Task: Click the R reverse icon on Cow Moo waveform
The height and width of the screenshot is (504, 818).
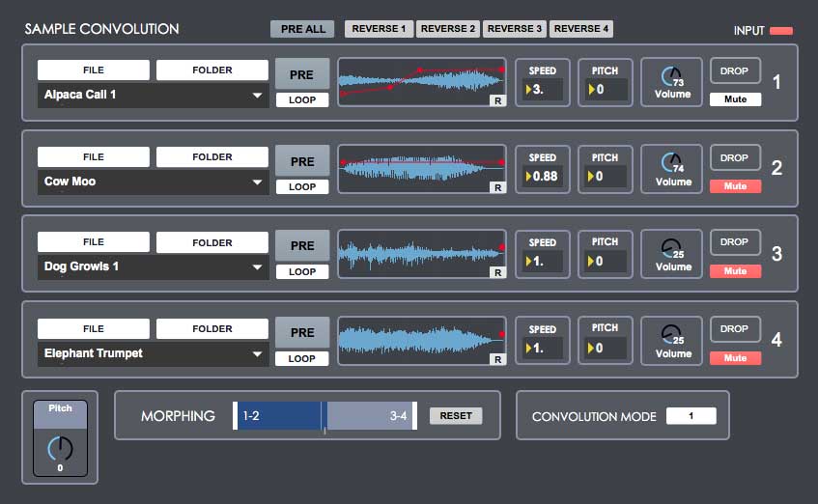Action: pyautogui.click(x=497, y=187)
